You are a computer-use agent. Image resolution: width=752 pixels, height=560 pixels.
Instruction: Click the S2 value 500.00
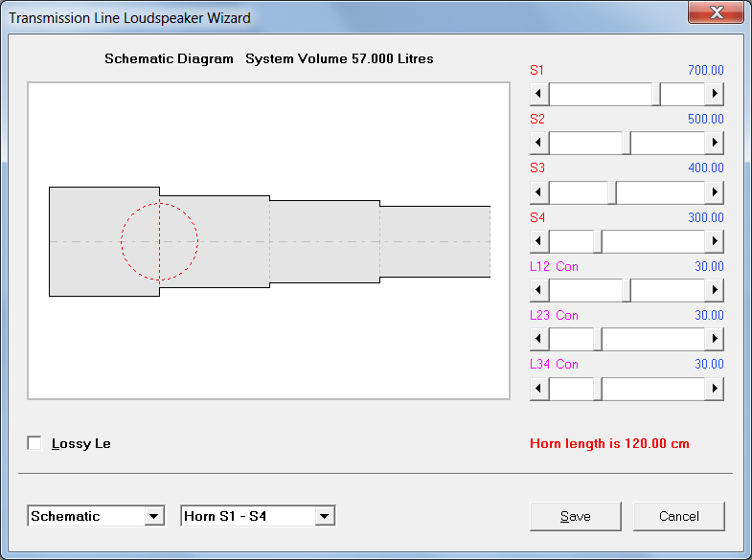tap(705, 119)
